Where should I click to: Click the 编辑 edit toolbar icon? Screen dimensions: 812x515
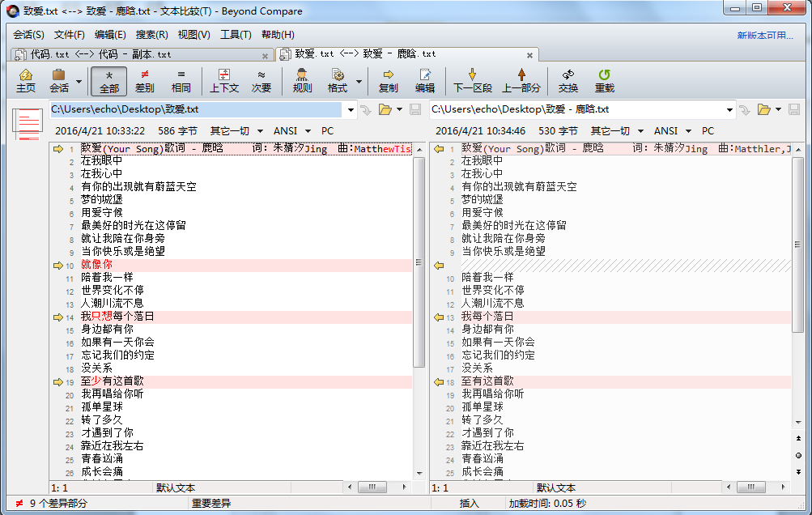(425, 81)
